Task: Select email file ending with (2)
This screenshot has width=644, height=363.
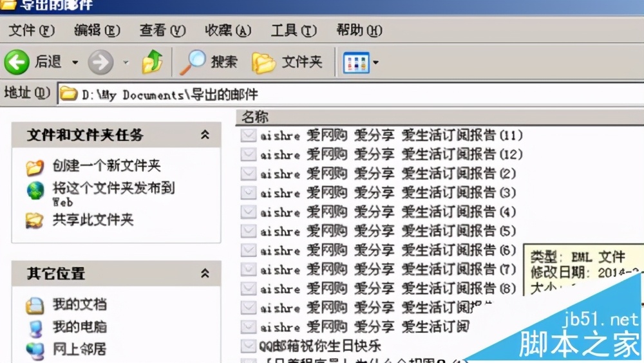Action: [388, 174]
